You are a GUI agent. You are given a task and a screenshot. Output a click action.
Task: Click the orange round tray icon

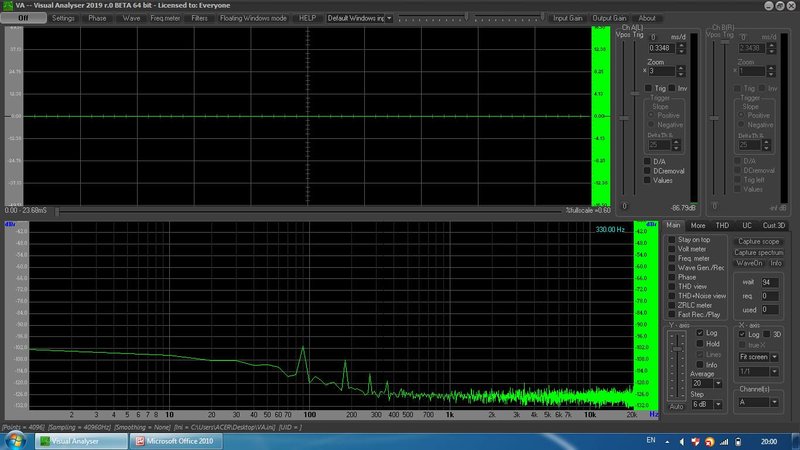click(710, 442)
